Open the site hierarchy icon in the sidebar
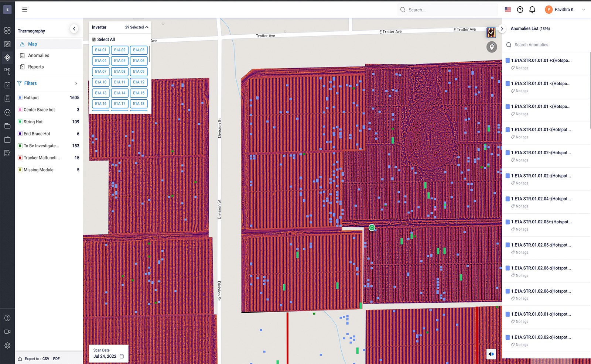 coord(7,71)
